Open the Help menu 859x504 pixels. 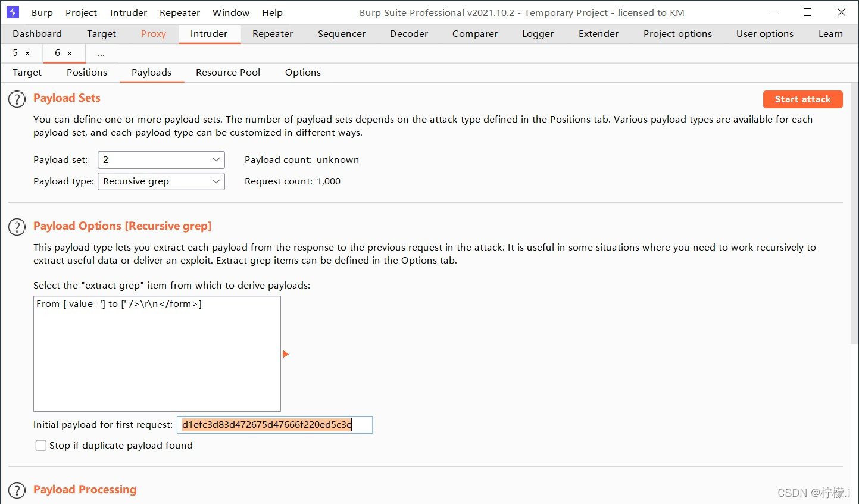(x=273, y=12)
